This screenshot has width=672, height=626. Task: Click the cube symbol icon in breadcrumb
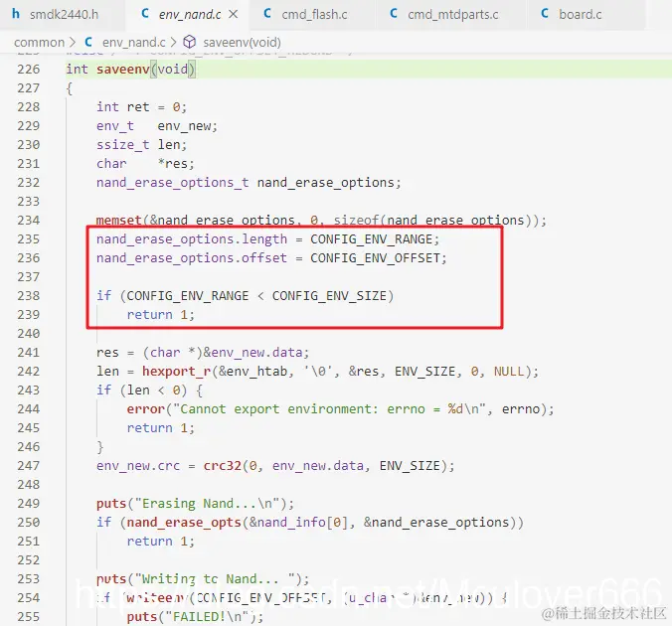[x=190, y=42]
